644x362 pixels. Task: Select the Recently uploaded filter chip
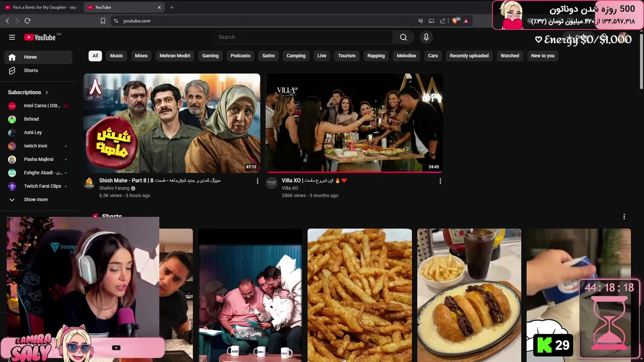(469, 56)
